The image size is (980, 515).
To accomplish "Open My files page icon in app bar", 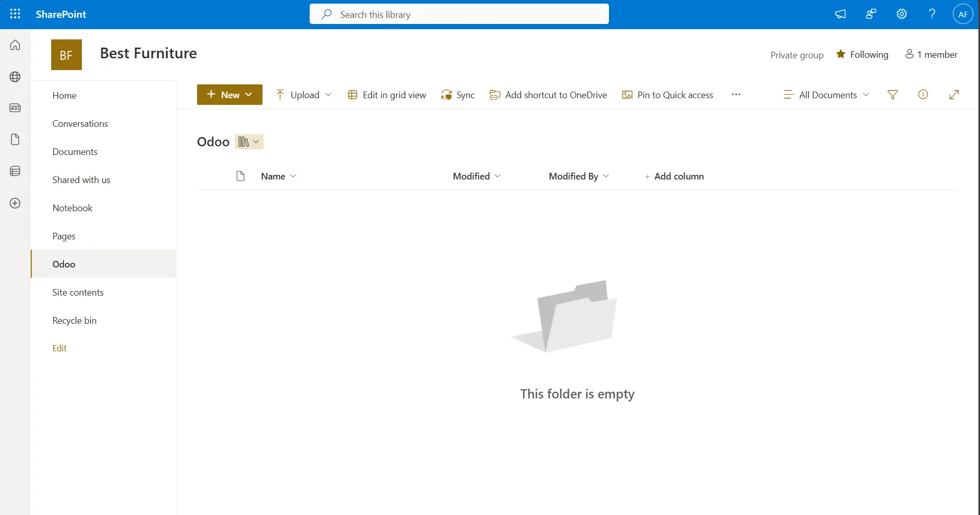I will [15, 140].
